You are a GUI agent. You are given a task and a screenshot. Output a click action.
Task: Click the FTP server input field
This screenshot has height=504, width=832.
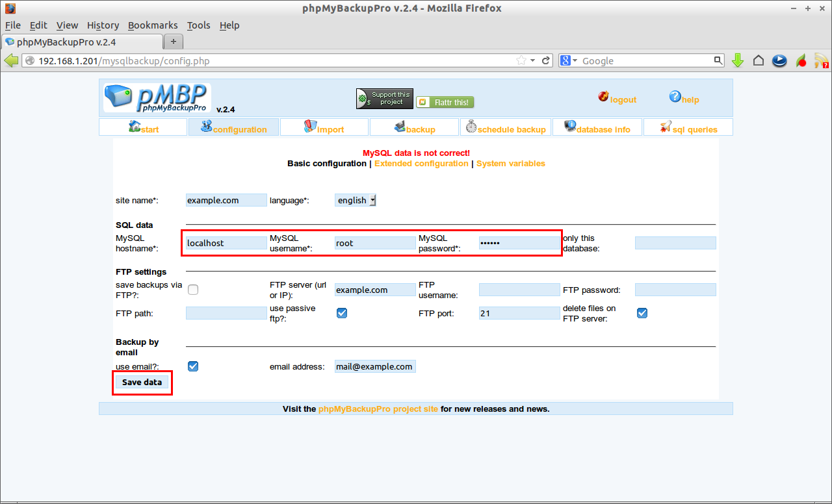(375, 290)
